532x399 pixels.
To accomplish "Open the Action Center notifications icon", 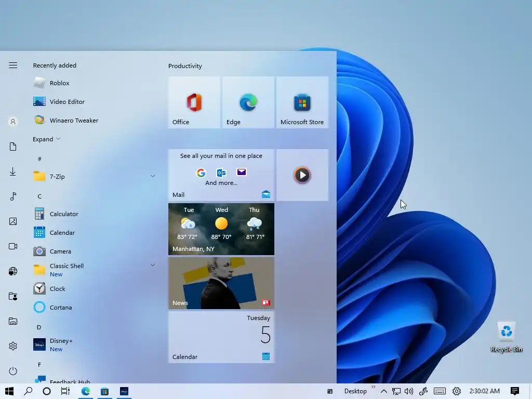I will pyautogui.click(x=515, y=391).
